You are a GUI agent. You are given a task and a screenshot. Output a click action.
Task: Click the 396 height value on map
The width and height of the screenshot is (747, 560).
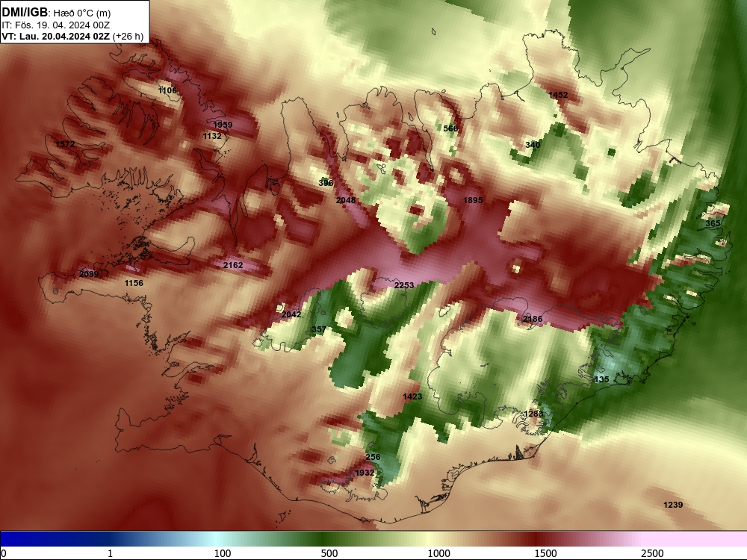point(326,183)
